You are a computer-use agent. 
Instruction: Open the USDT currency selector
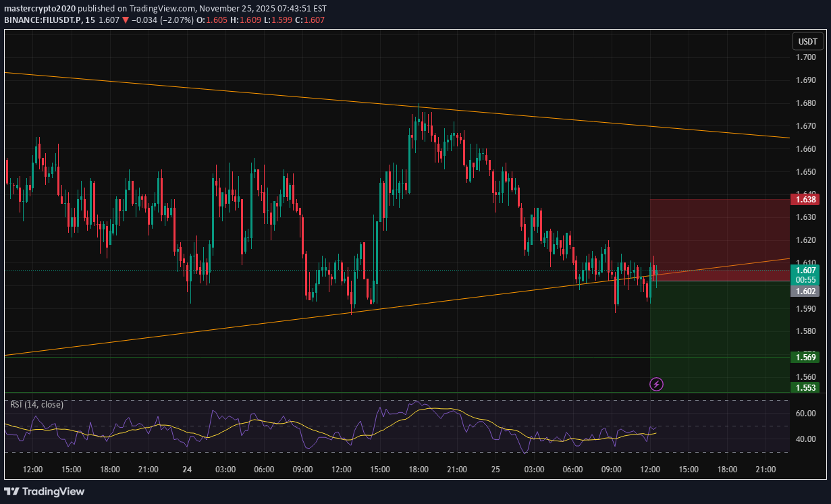click(807, 41)
